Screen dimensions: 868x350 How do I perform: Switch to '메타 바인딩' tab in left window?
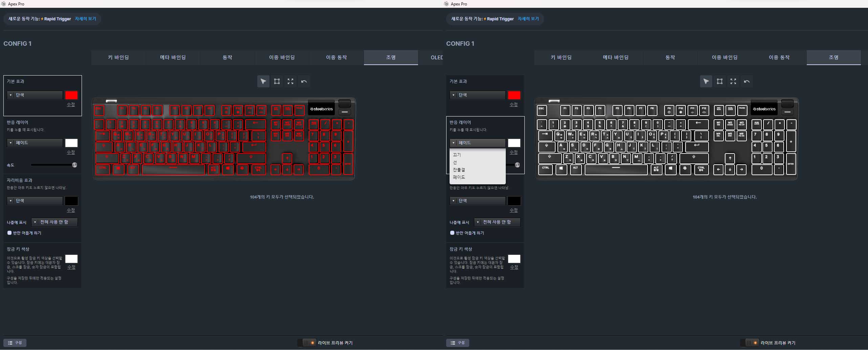point(173,58)
